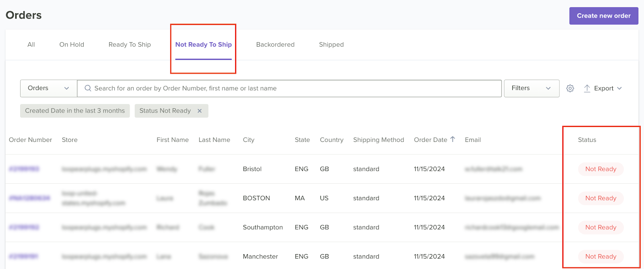Viewport: 644px width, 269px height.
Task: Click the Southampton city cell
Action: pyautogui.click(x=263, y=227)
